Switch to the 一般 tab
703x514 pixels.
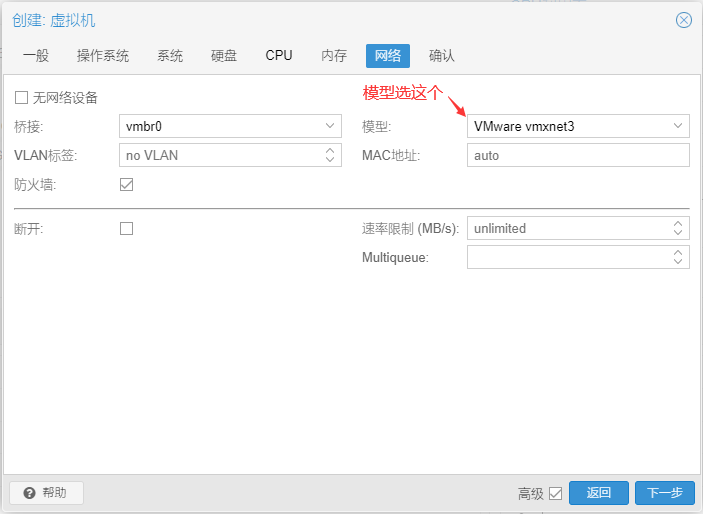pyautogui.click(x=35, y=56)
